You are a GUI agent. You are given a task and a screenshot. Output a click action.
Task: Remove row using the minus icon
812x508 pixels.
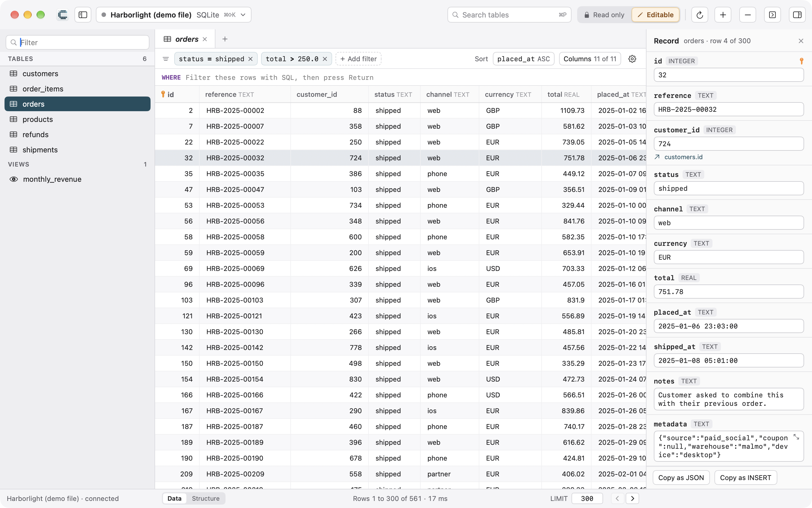pos(748,15)
